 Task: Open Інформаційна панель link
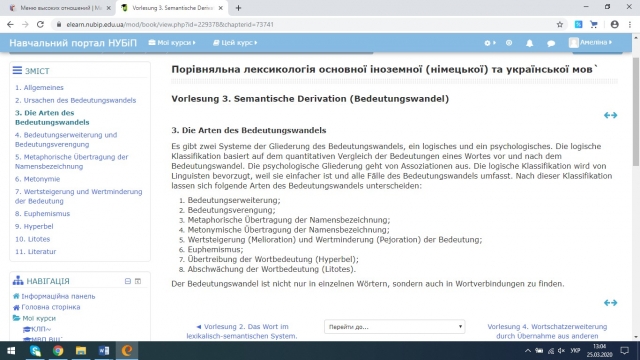point(58,296)
